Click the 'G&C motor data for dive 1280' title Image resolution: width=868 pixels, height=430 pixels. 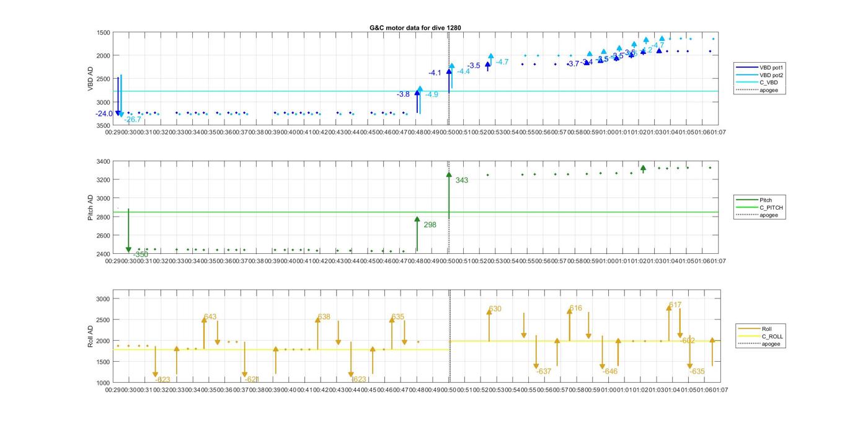tap(415, 28)
